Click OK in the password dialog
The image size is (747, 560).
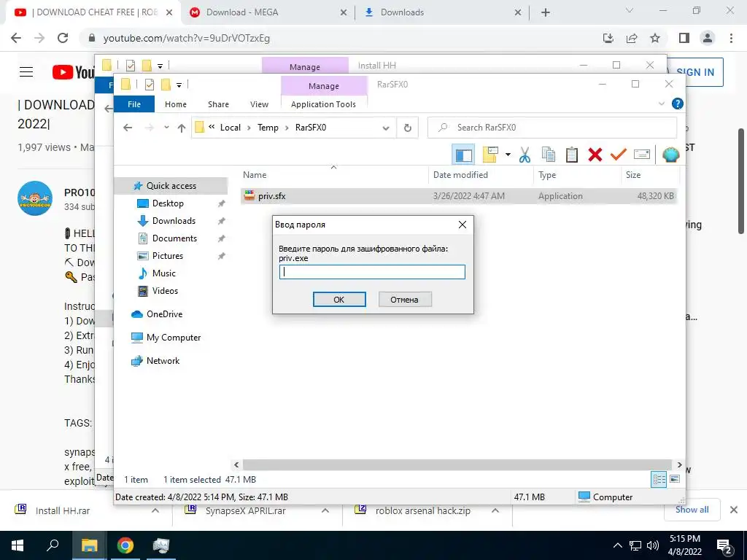coord(339,300)
